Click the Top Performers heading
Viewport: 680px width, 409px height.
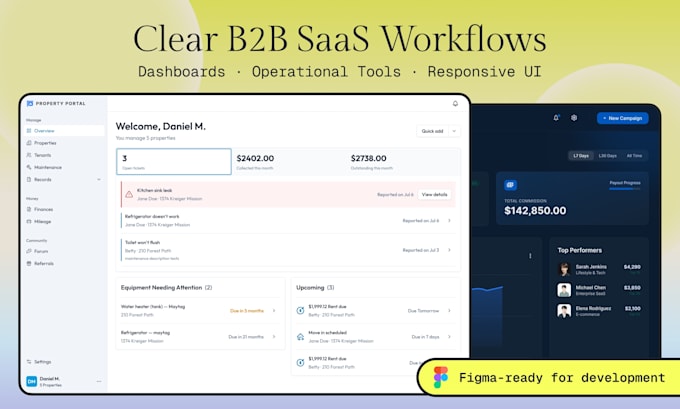579,250
